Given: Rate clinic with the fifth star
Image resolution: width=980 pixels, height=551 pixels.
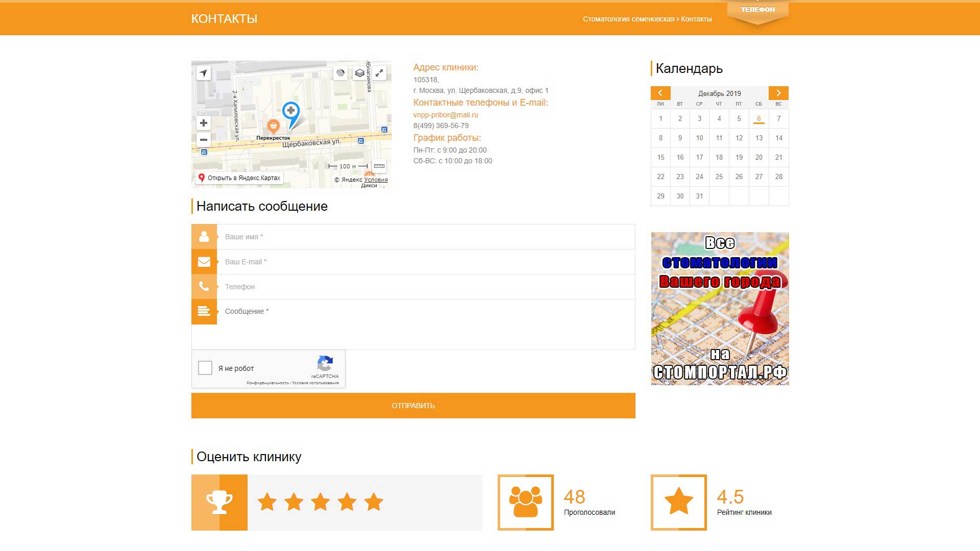Looking at the screenshot, I should click(374, 502).
